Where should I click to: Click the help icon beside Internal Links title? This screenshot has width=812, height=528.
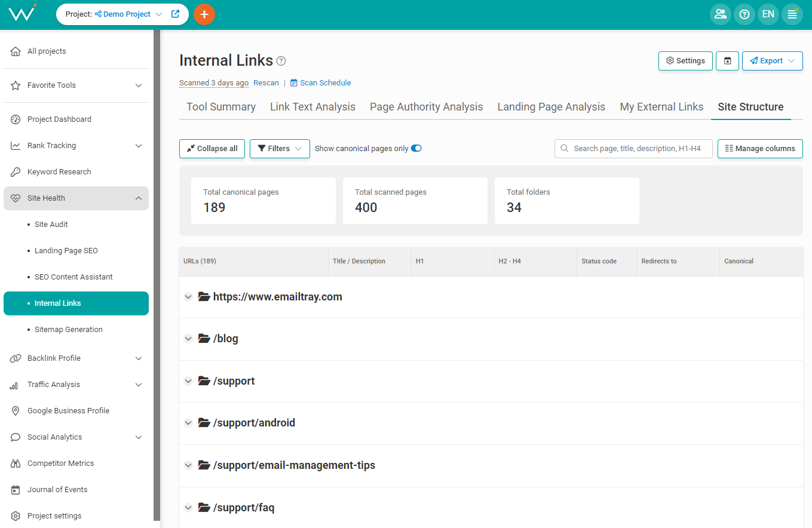click(x=281, y=61)
